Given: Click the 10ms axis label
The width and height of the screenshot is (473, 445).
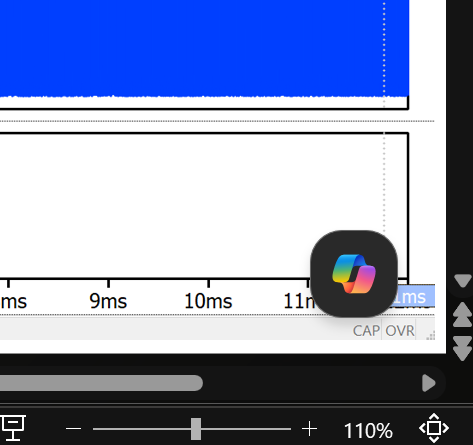Looking at the screenshot, I should 208,301.
